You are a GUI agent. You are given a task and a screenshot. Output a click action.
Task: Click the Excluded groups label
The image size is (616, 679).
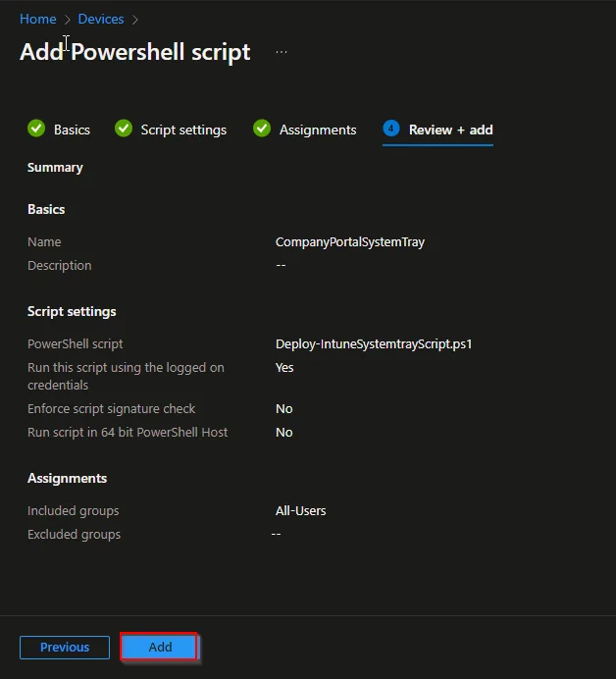pos(74,535)
